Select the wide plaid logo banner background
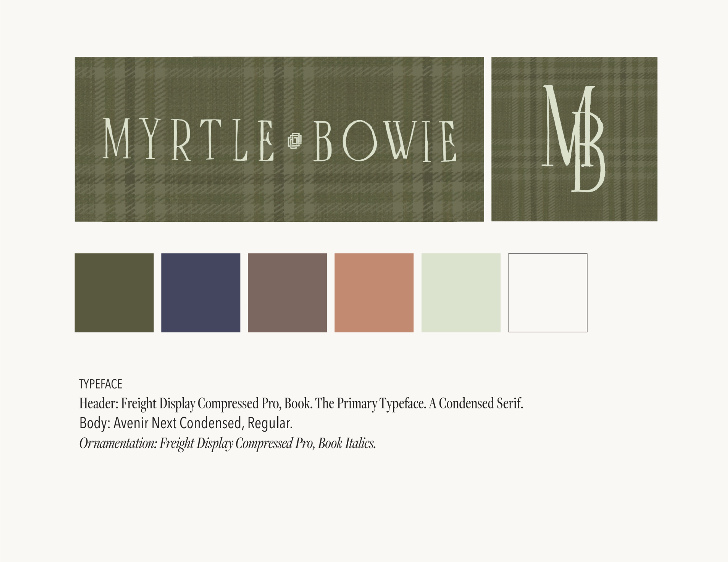Image resolution: width=728 pixels, height=562 pixels. point(279,191)
